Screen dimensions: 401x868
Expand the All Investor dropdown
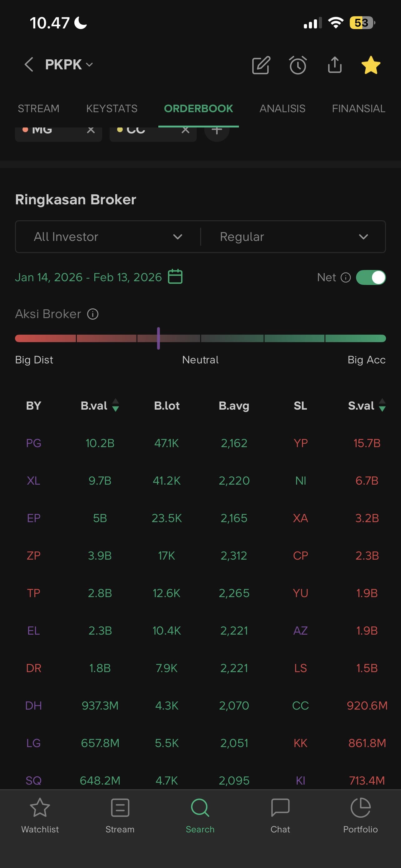coord(108,237)
